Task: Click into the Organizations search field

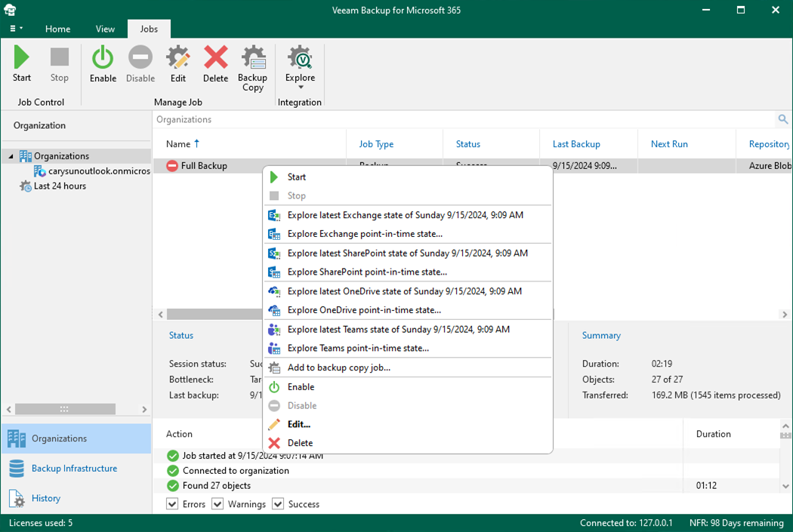Action: (x=464, y=119)
